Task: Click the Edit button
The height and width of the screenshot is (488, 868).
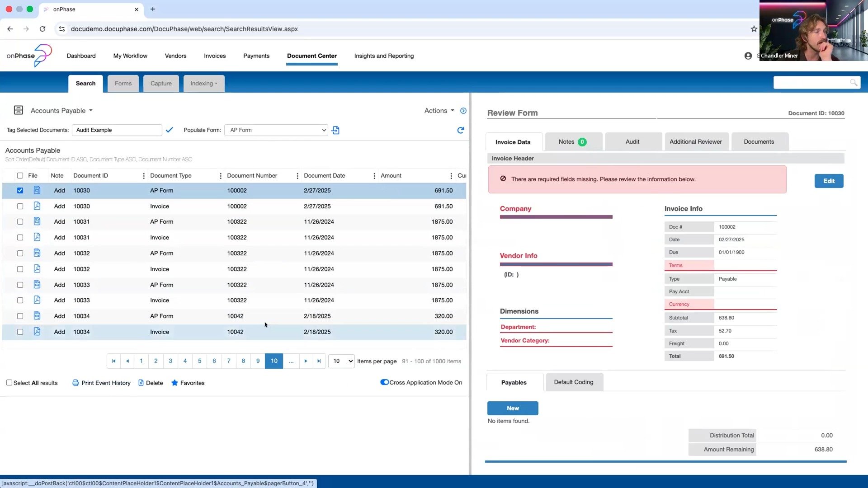Action: tap(829, 181)
